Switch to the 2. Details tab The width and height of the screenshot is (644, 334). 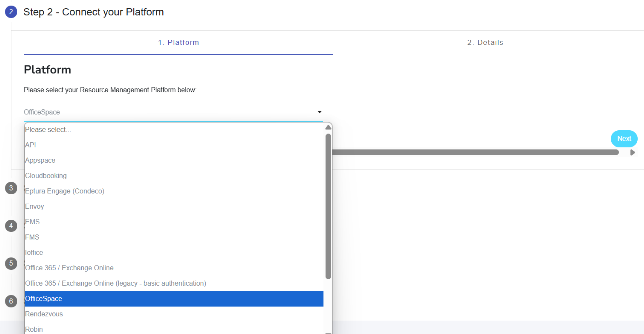click(485, 42)
